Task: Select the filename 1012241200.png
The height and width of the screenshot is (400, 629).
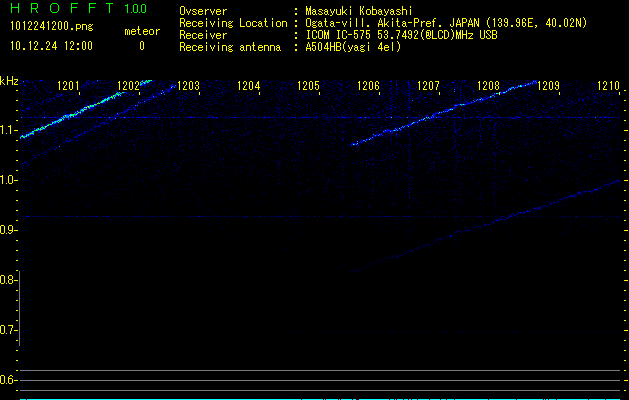Action: [52, 27]
